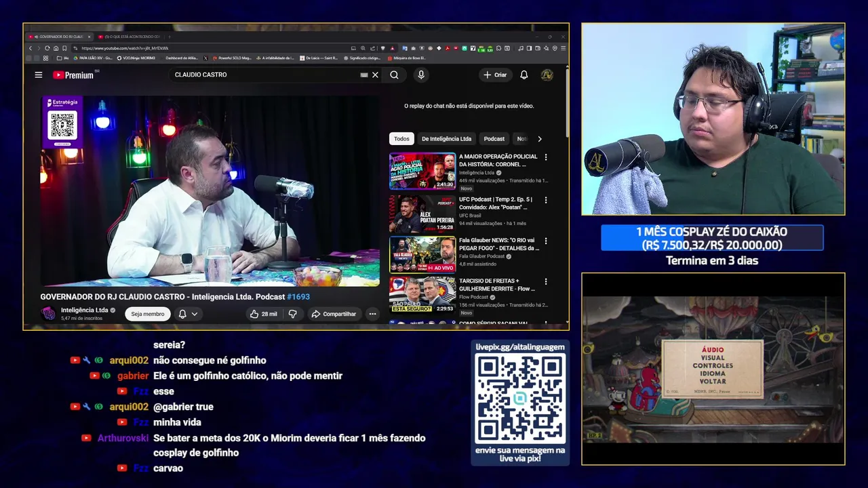The height and width of the screenshot is (488, 868).
Task: Bookmark this page icon in browser toolbar
Action: [64, 48]
